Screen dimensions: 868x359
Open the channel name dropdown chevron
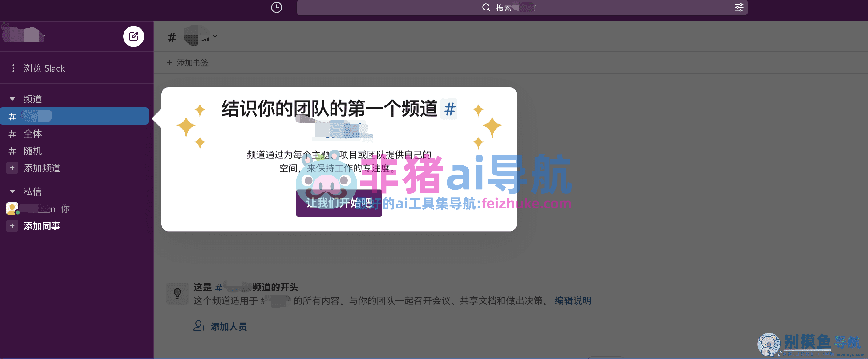tap(215, 36)
